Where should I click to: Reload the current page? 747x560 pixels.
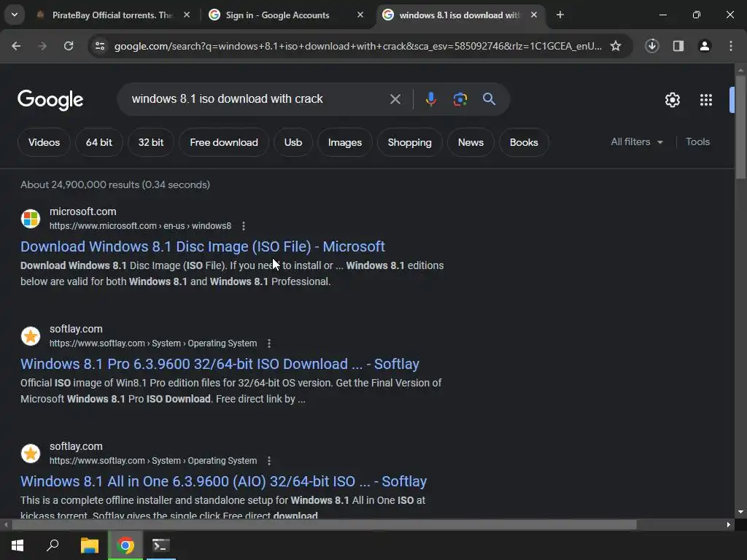(x=69, y=46)
